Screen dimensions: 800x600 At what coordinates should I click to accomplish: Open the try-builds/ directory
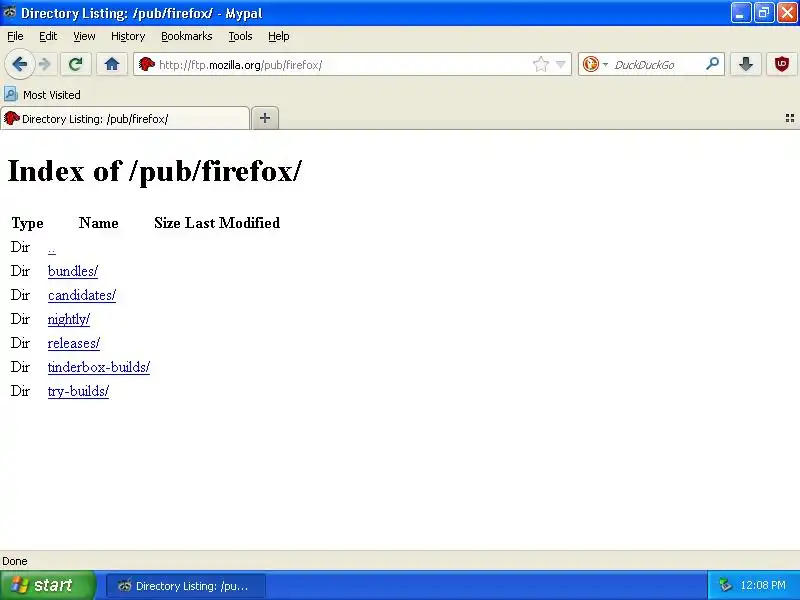[x=78, y=391]
